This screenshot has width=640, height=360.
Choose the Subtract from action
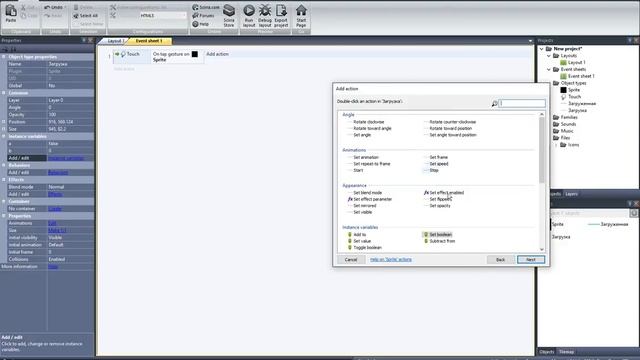(x=439, y=241)
